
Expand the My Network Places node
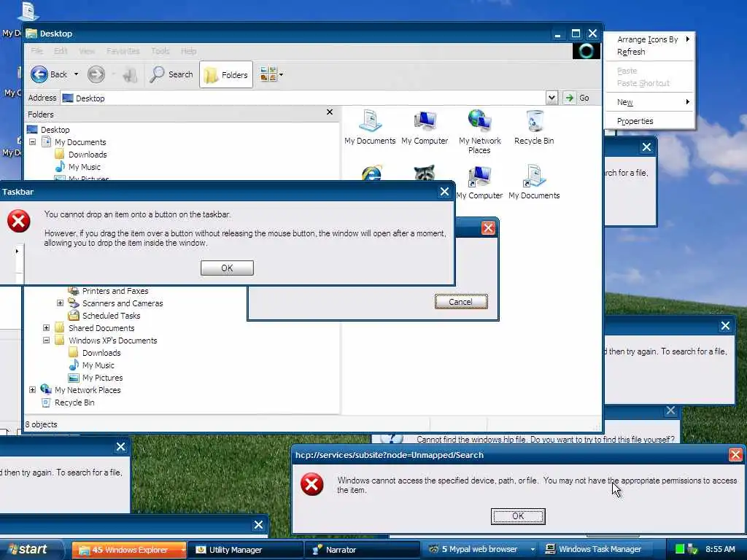pos(32,389)
